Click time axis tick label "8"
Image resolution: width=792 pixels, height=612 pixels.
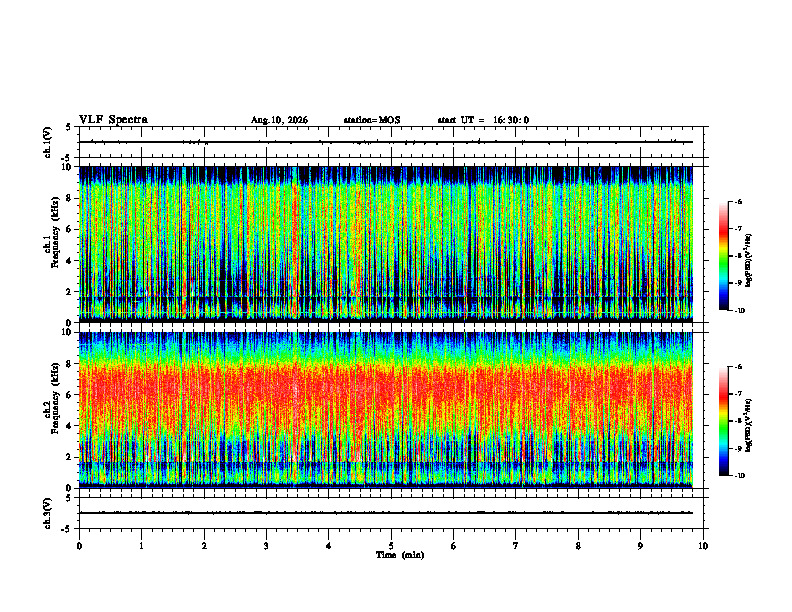(578, 546)
